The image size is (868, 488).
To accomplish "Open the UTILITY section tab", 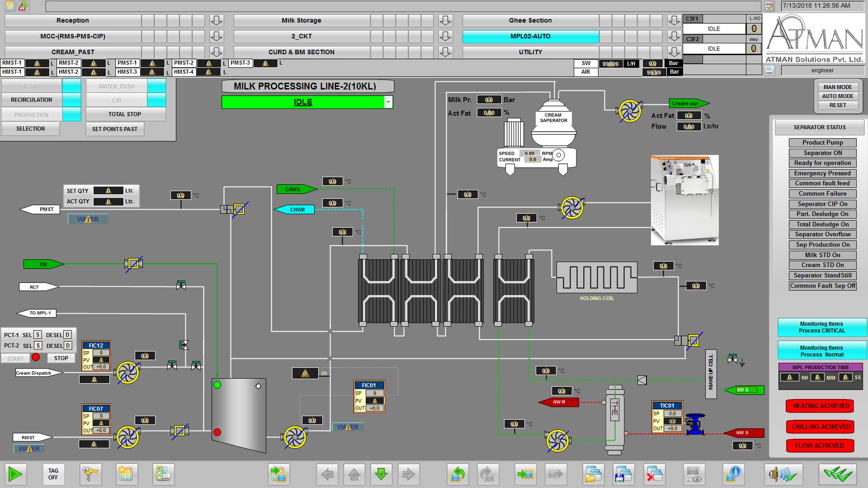I will (x=531, y=52).
